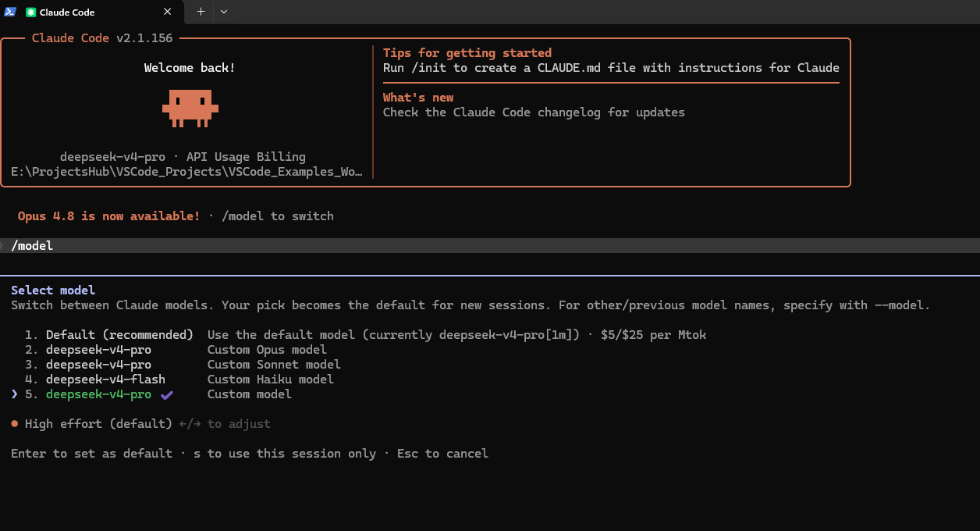Click the green Claude Code tab icon
The height and width of the screenshot is (531, 980).
(30, 12)
